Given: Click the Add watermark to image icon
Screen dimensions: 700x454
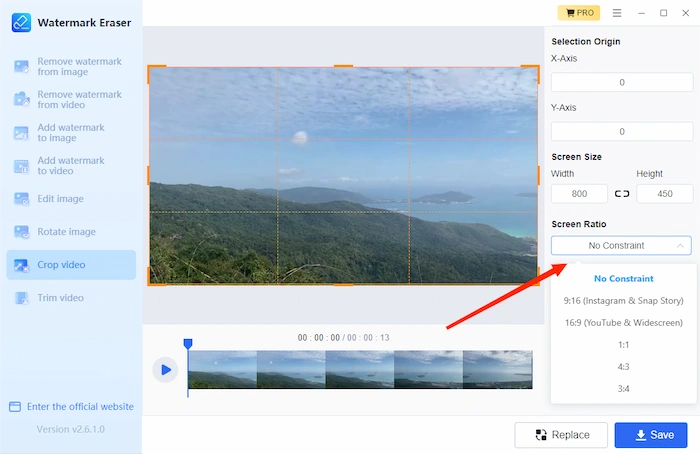Looking at the screenshot, I should 21,133.
